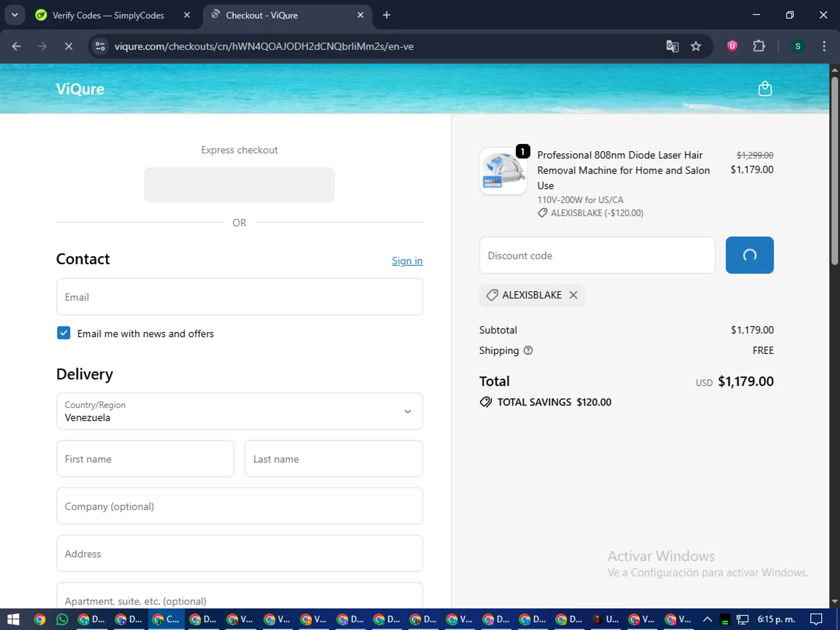Viewport: 840px width, 630px height.
Task: Close the Verify Codes — SimplyCodes tab
Action: click(x=187, y=15)
